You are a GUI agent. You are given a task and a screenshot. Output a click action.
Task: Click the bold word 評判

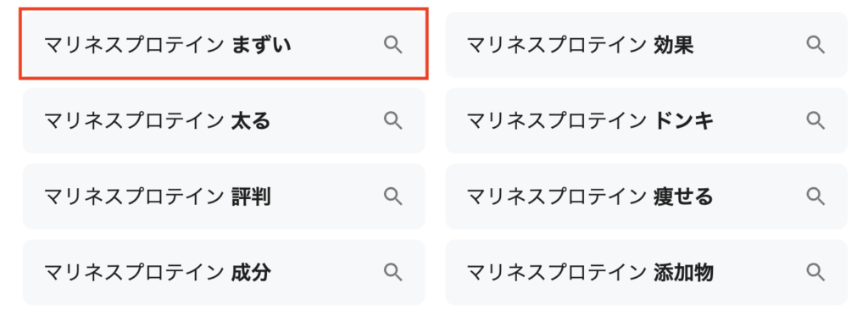tap(251, 196)
